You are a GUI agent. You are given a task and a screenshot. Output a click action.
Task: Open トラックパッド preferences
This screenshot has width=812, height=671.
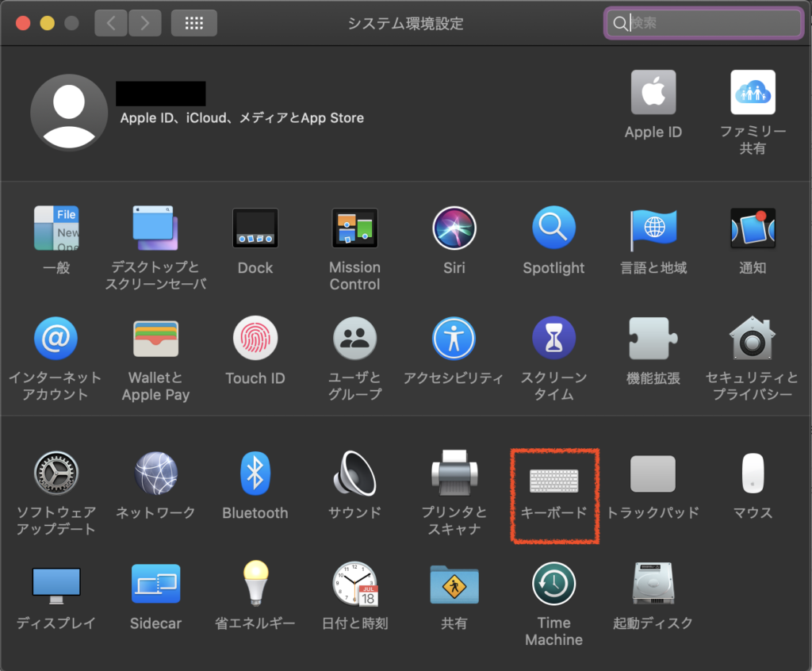[653, 474]
